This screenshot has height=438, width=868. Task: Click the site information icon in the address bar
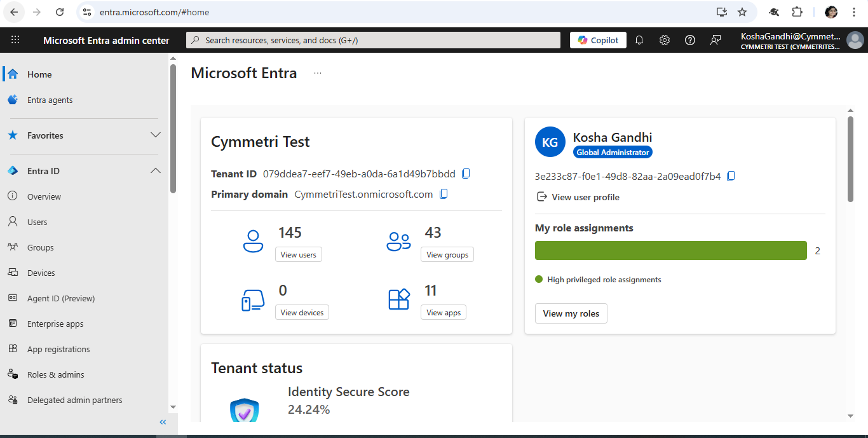87,12
